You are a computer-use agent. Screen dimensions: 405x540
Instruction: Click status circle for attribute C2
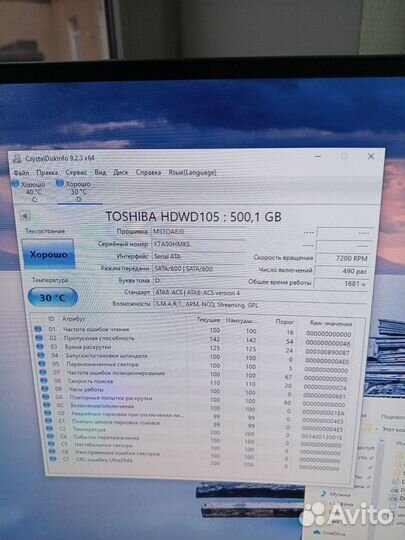click(x=50, y=429)
